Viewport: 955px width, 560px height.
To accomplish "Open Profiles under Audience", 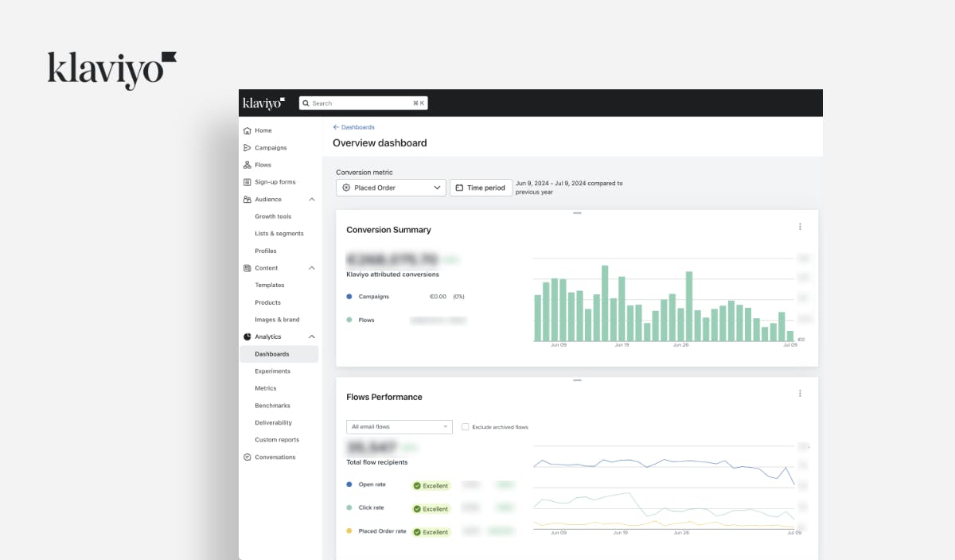I will pos(266,251).
